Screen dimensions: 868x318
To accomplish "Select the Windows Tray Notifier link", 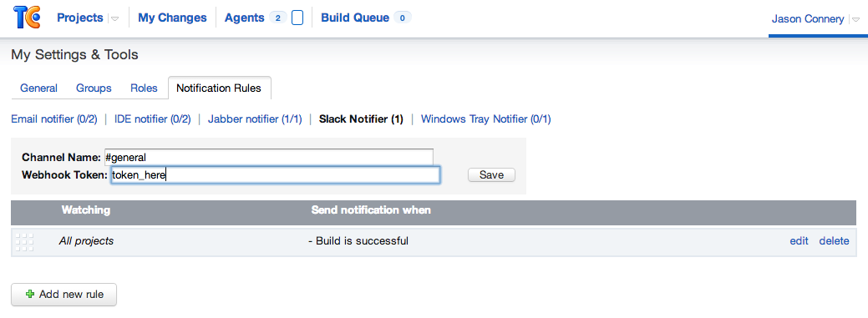I will point(486,119).
